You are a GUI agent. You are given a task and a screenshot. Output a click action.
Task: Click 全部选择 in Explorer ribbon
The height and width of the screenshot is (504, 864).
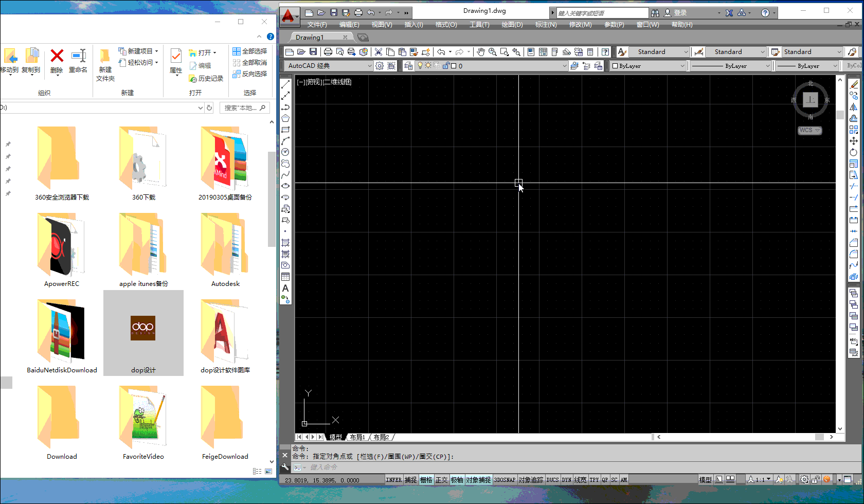250,51
